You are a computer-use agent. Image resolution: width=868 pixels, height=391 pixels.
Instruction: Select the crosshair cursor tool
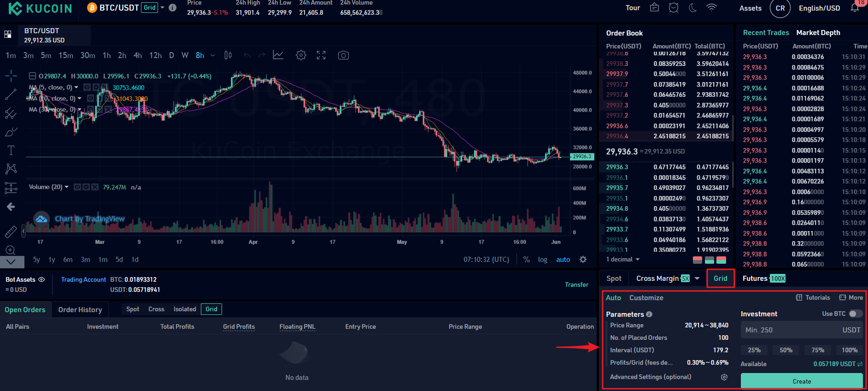(x=11, y=76)
